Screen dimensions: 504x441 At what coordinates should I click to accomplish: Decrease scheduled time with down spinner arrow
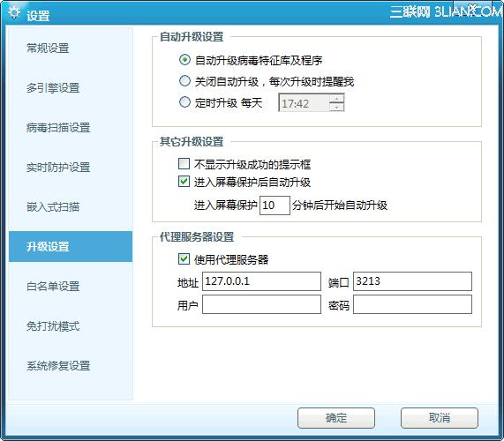(336, 107)
